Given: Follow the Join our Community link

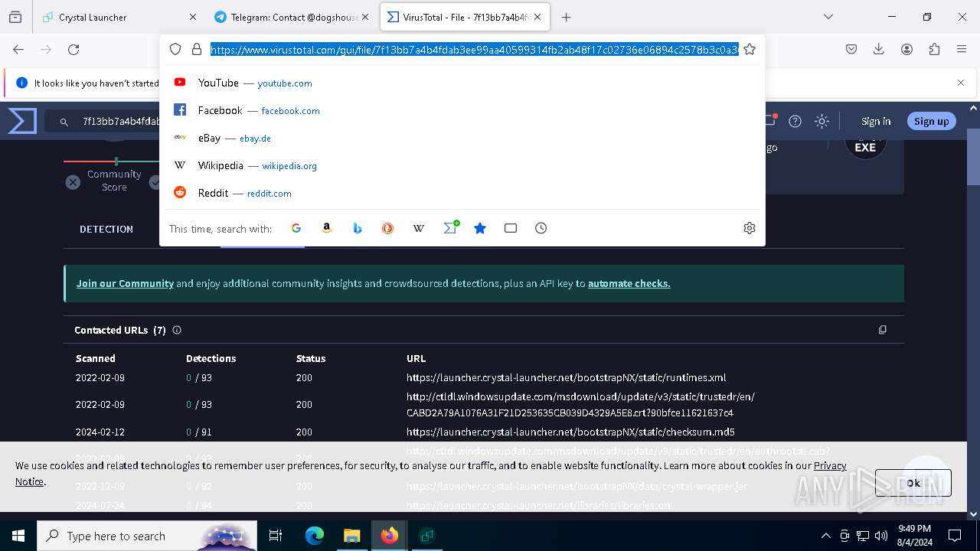Looking at the screenshot, I should point(125,283).
